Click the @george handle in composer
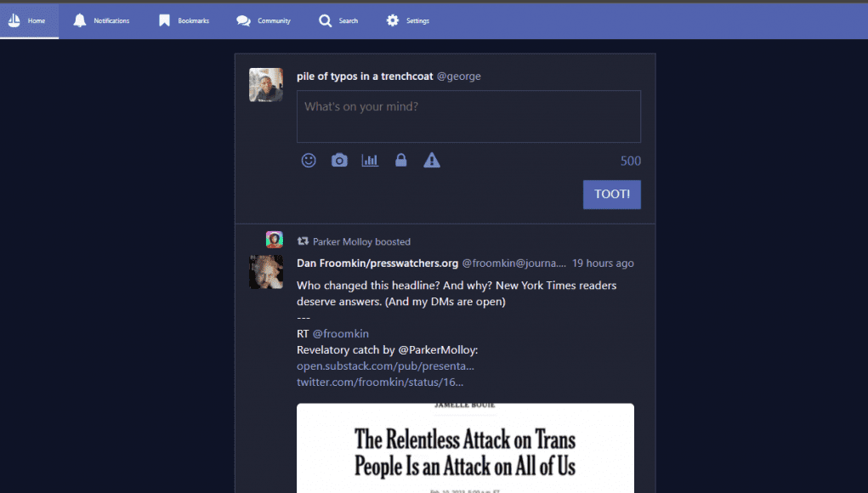 (458, 76)
